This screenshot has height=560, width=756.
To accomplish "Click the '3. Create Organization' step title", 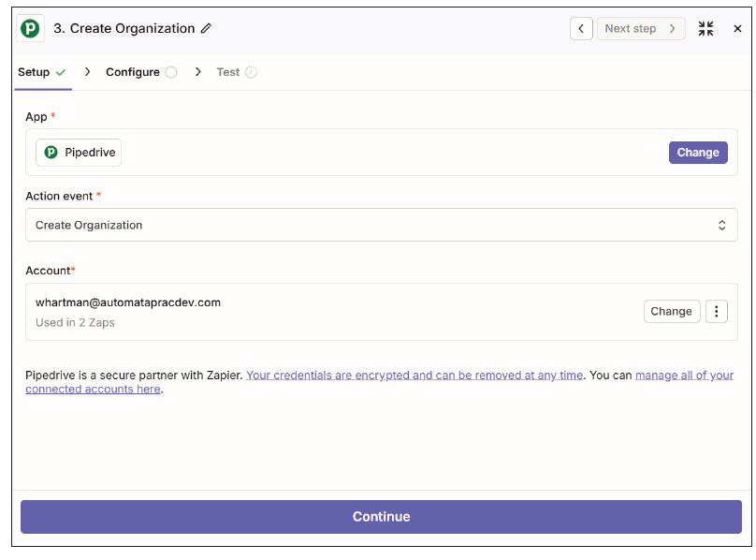I will coord(124,28).
